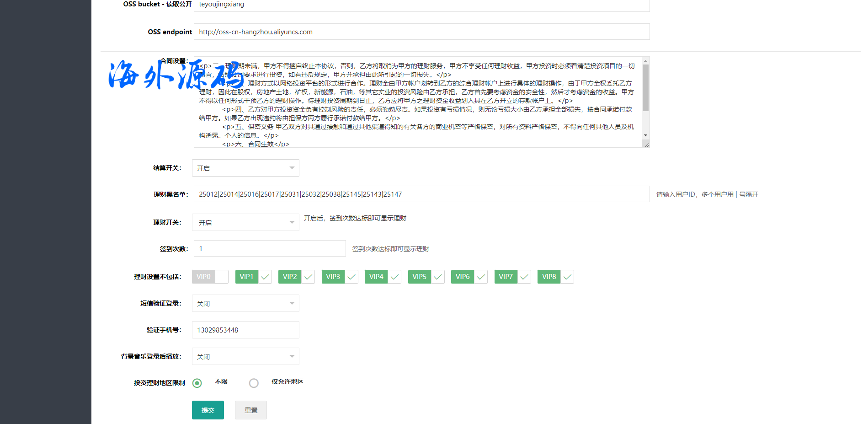Screen dimensions: 868x424
Task: Uncheck the VIP1 checkbox
Action: 253,277
